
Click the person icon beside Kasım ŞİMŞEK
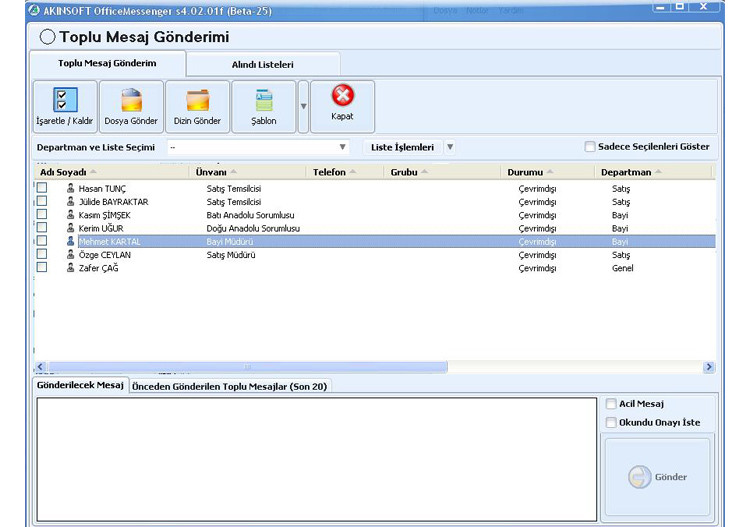pyautogui.click(x=70, y=215)
